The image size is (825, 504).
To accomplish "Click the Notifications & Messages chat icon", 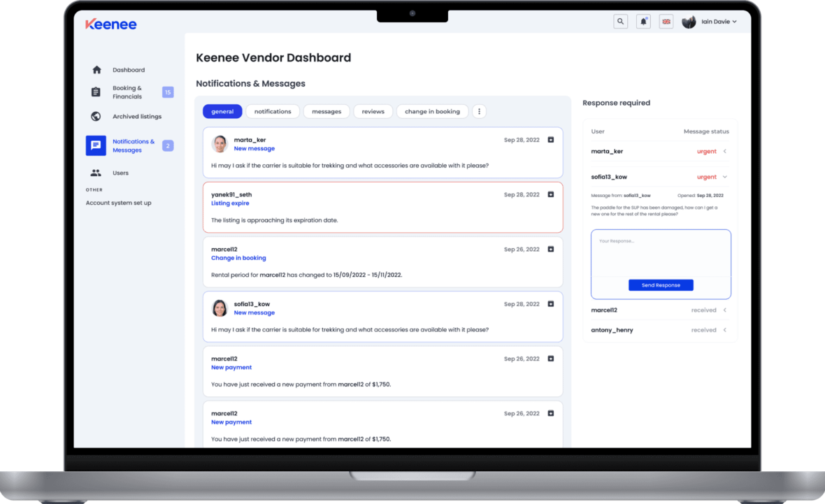I will 96,145.
